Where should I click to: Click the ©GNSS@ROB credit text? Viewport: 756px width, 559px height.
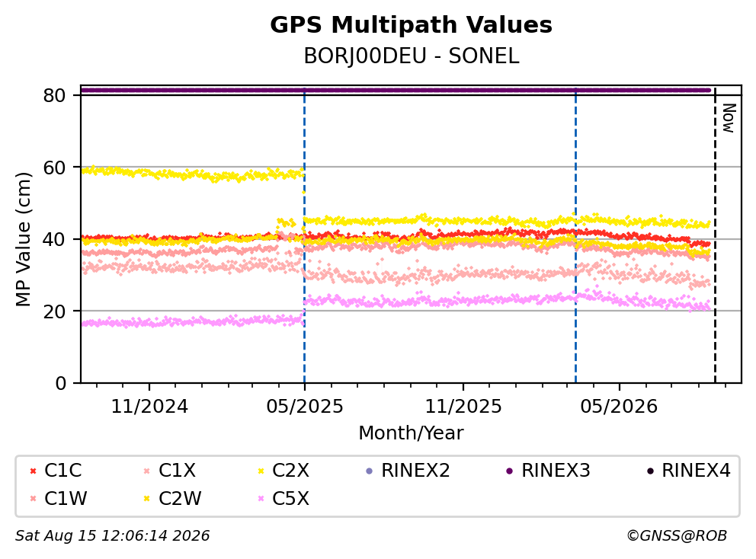point(677,536)
